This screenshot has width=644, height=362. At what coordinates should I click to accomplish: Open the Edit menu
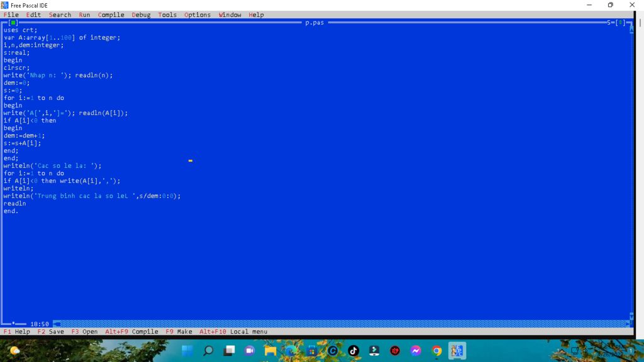[33, 15]
